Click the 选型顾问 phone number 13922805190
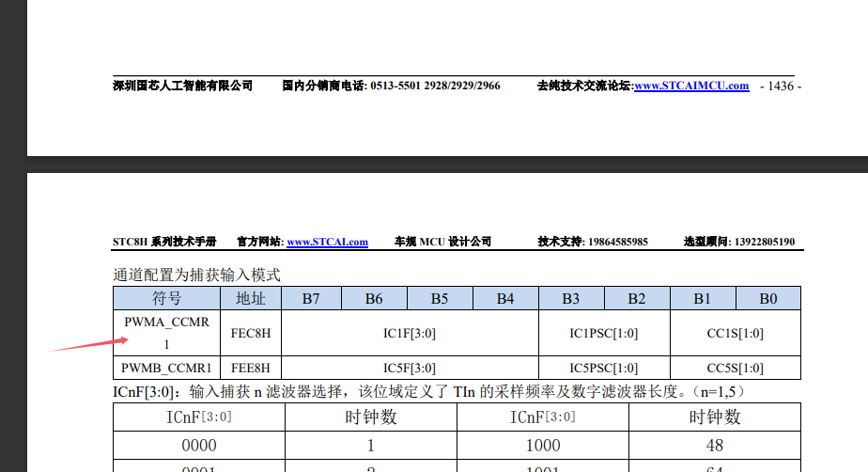Screen dimensions: 868x472 (765, 242)
